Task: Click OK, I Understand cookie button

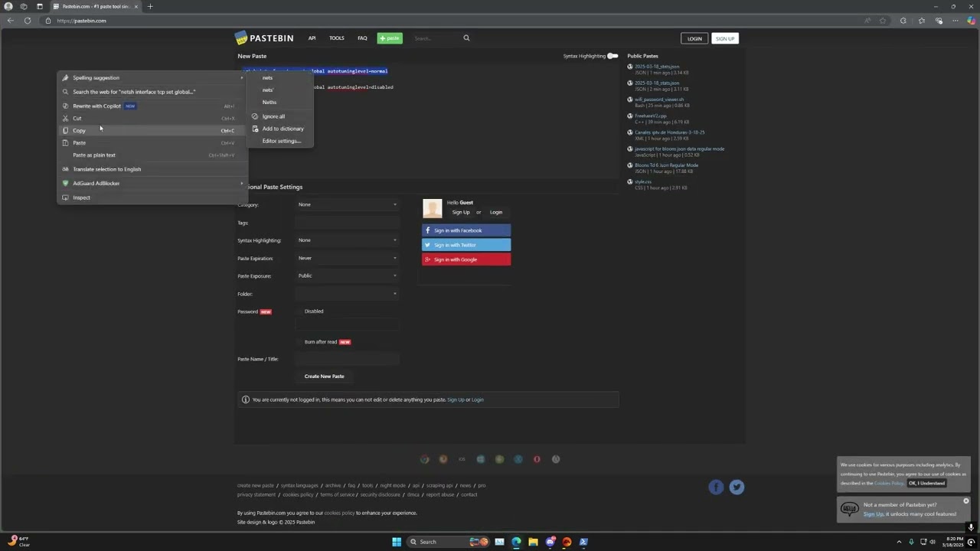Action: pos(926,483)
